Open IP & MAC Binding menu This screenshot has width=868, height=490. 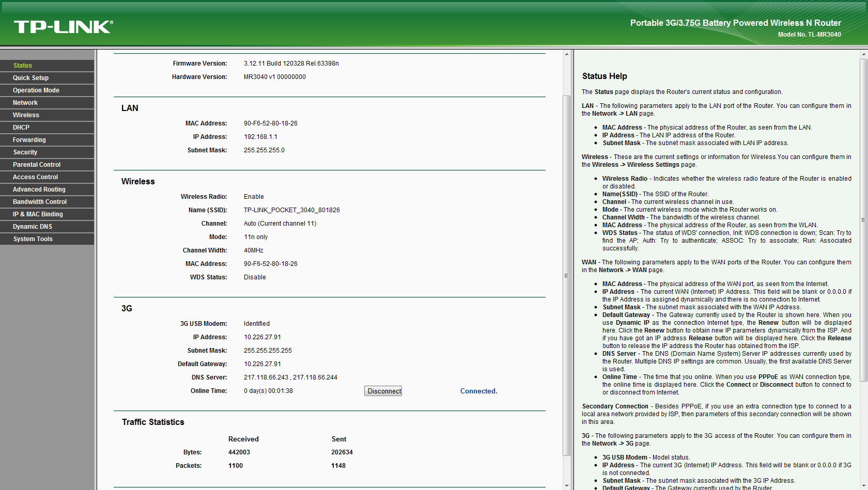[47, 214]
